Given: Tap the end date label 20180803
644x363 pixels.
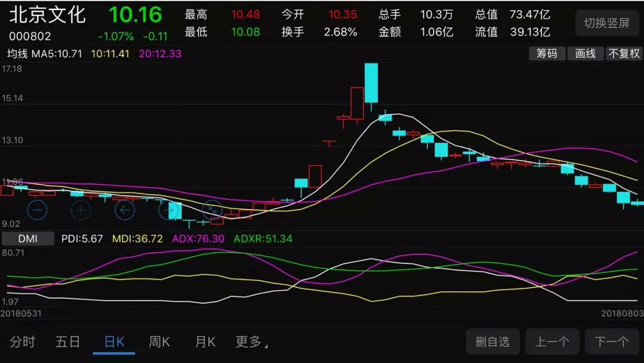Looking at the screenshot, I should [622, 313].
